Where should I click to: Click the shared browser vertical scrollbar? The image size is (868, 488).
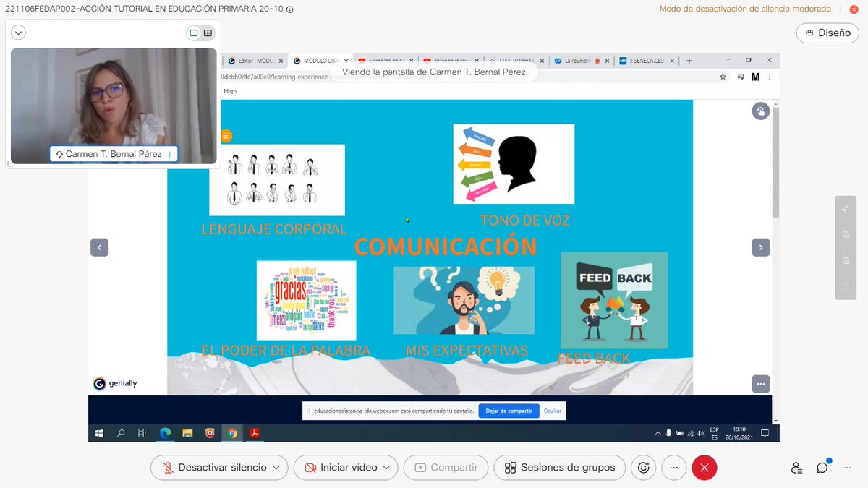point(775,163)
